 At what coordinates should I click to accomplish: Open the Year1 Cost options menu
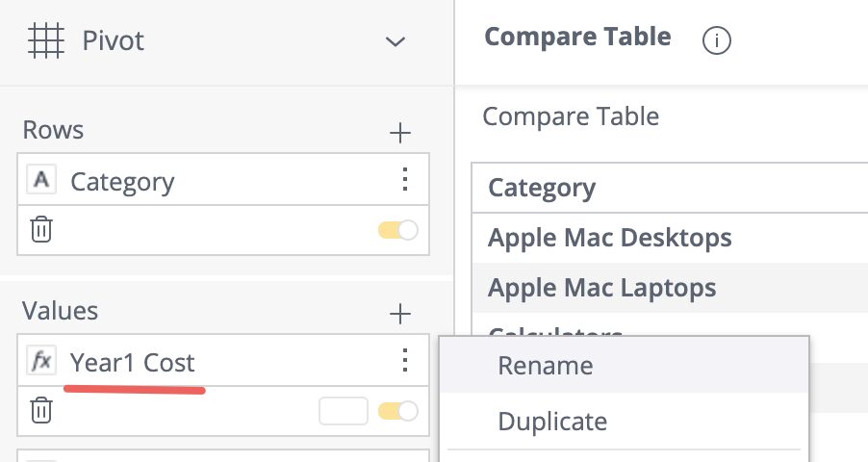[405, 361]
